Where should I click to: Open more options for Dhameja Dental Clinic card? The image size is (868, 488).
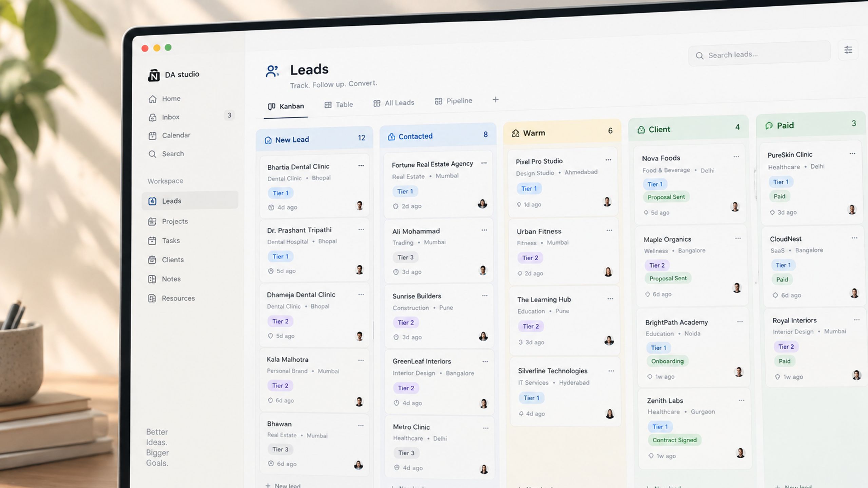tap(361, 294)
